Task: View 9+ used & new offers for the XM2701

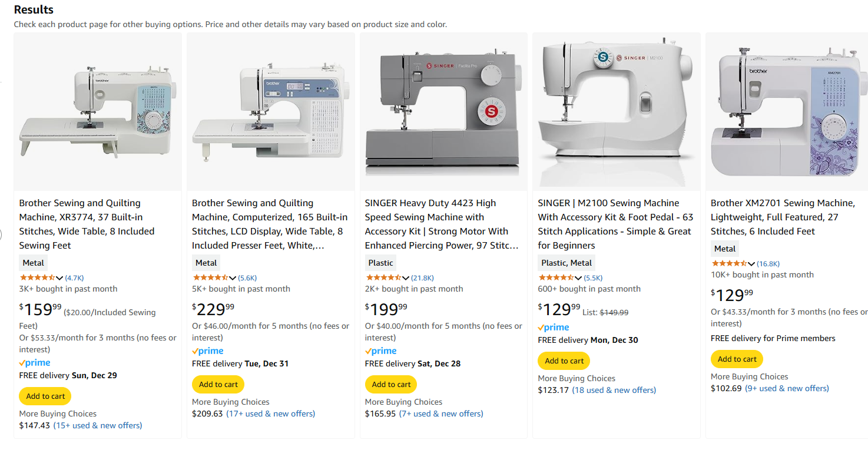Action: (787, 388)
